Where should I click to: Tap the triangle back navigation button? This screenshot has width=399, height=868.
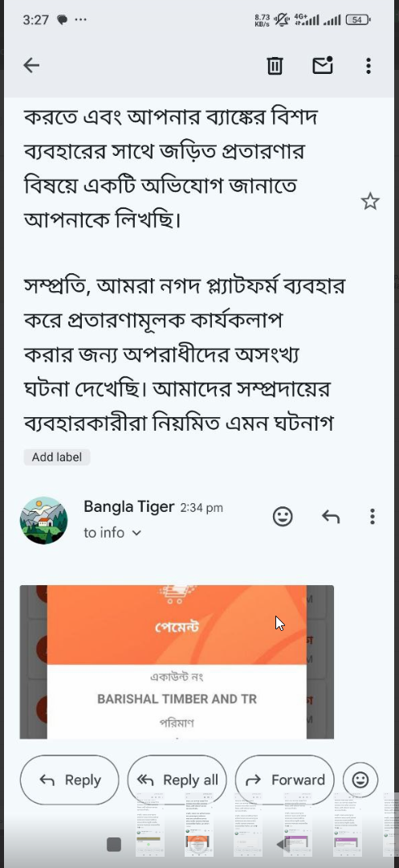(x=283, y=844)
